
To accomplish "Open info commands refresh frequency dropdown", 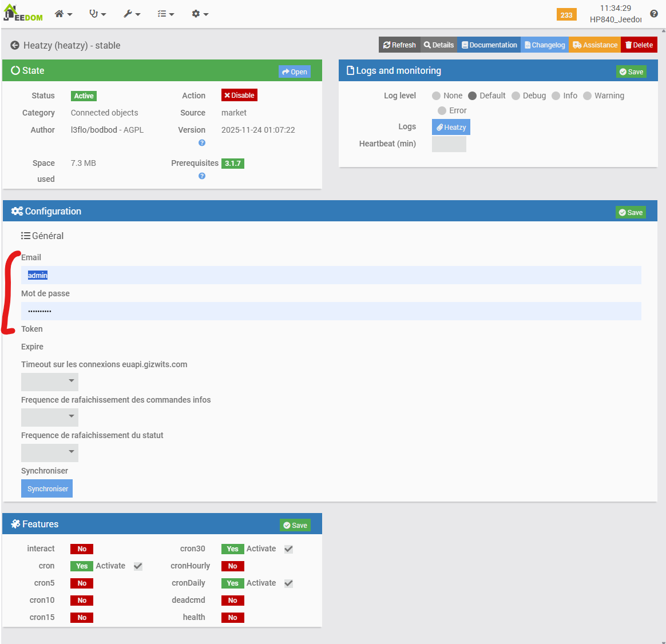I will click(50, 417).
